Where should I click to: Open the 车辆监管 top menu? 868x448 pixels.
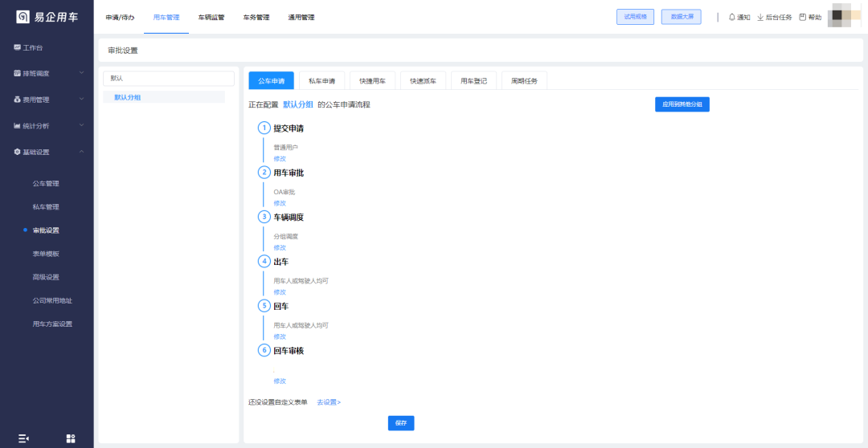pyautogui.click(x=211, y=17)
